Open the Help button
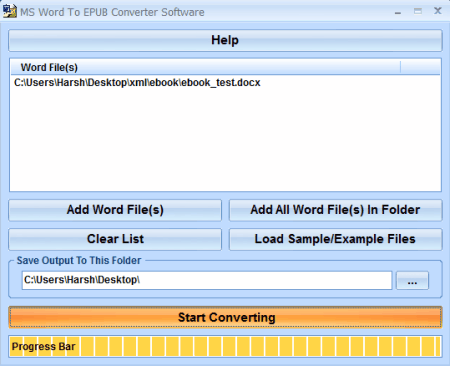The height and width of the screenshot is (366, 450). 225,40
